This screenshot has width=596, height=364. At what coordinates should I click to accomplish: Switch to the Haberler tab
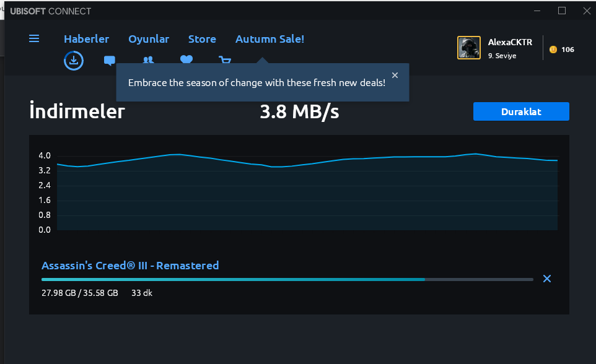click(86, 39)
